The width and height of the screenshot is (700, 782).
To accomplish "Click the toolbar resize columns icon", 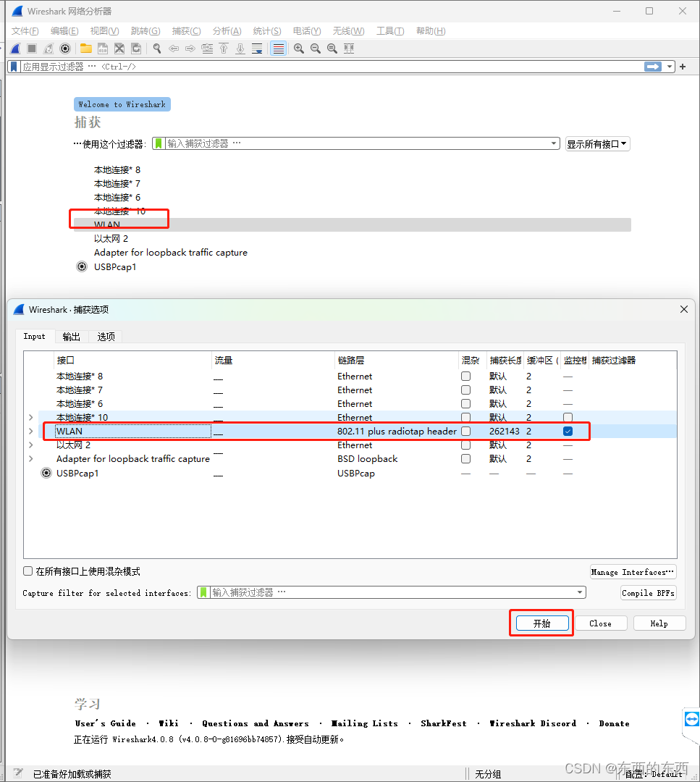I will 349,49.
